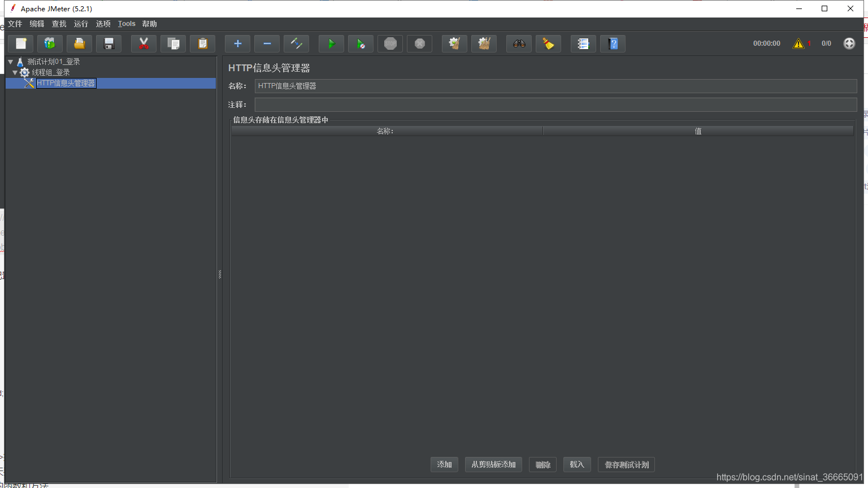Collapse the 测试计划01_登录 tree node

pyautogui.click(x=10, y=62)
